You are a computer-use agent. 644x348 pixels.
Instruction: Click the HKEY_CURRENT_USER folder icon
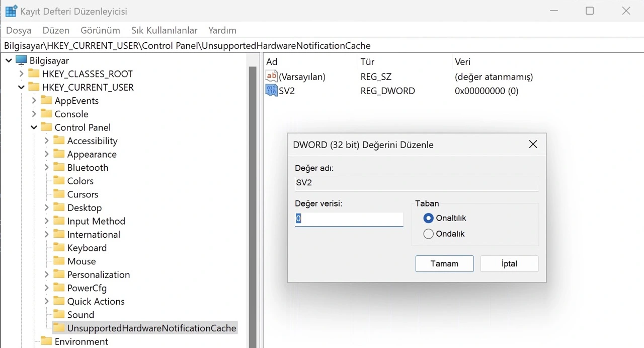coord(34,87)
